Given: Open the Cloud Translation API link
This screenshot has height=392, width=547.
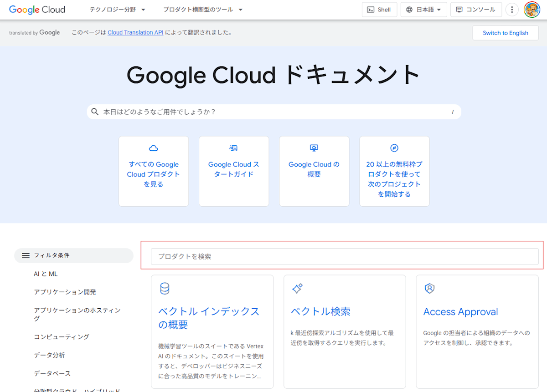Looking at the screenshot, I should (x=135, y=32).
